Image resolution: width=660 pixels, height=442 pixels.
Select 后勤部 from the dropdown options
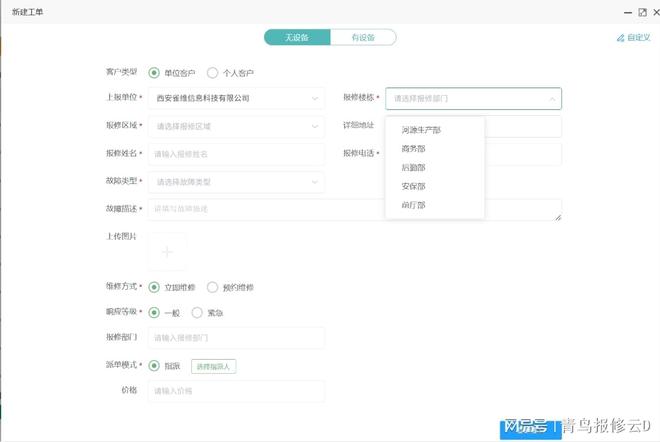coord(413,168)
